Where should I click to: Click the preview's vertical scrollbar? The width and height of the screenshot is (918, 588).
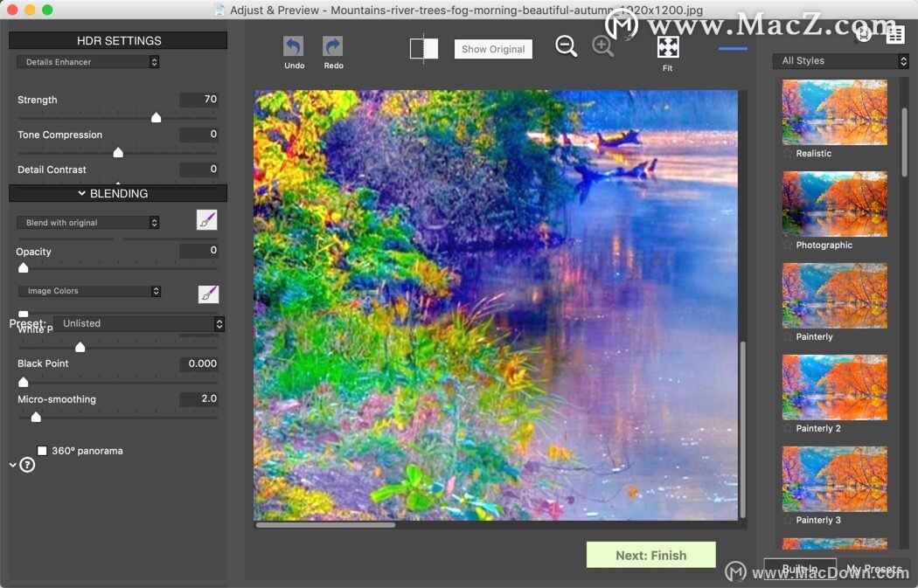coord(742,430)
